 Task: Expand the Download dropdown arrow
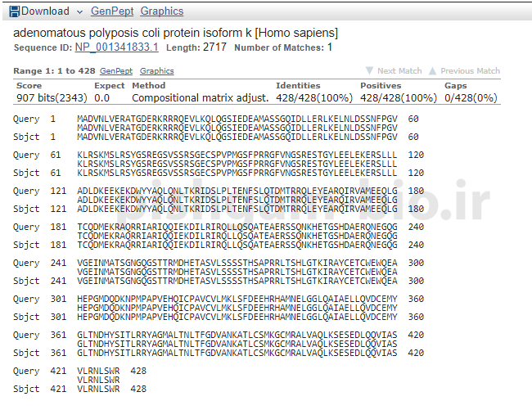coord(79,12)
